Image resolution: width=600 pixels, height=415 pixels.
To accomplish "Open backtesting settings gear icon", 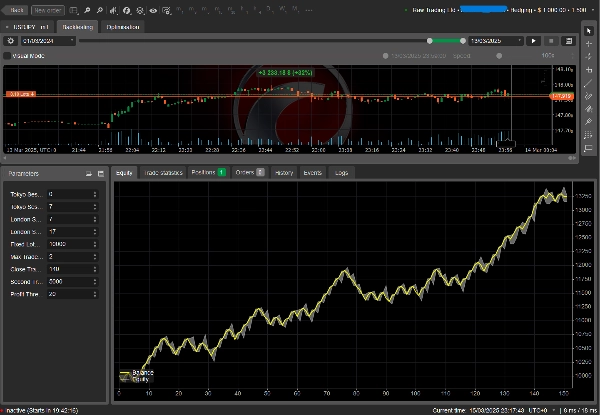I will (x=10, y=41).
